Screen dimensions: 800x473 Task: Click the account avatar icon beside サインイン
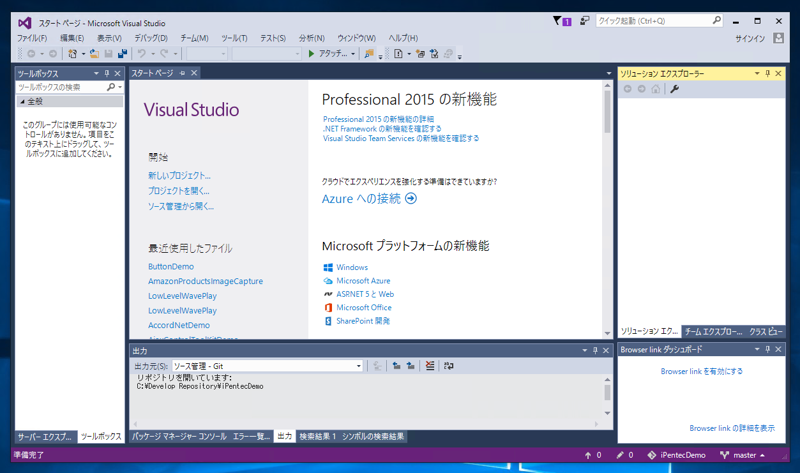[x=778, y=38]
